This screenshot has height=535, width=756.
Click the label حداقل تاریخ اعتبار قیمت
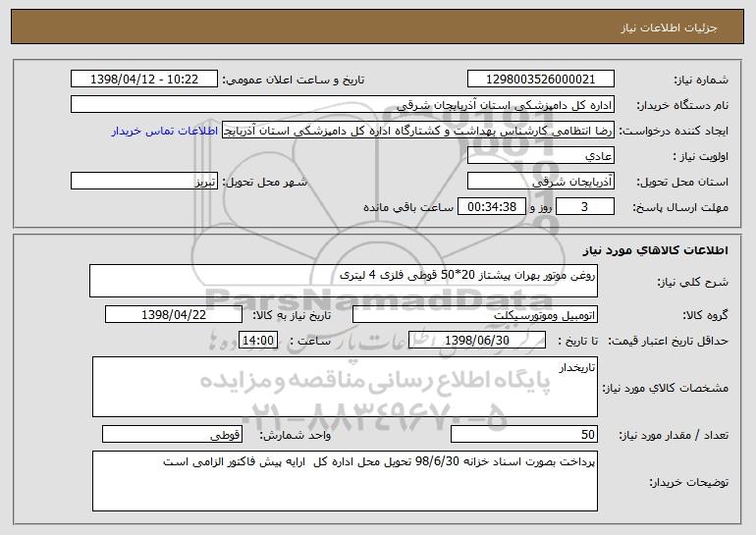coord(668,342)
